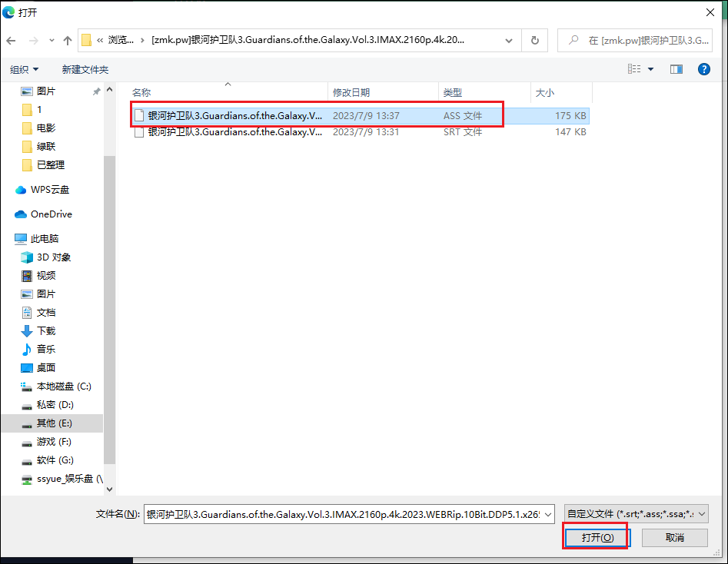Select 其他 (E:) drive in the tree
728x564 pixels.
pos(55,423)
